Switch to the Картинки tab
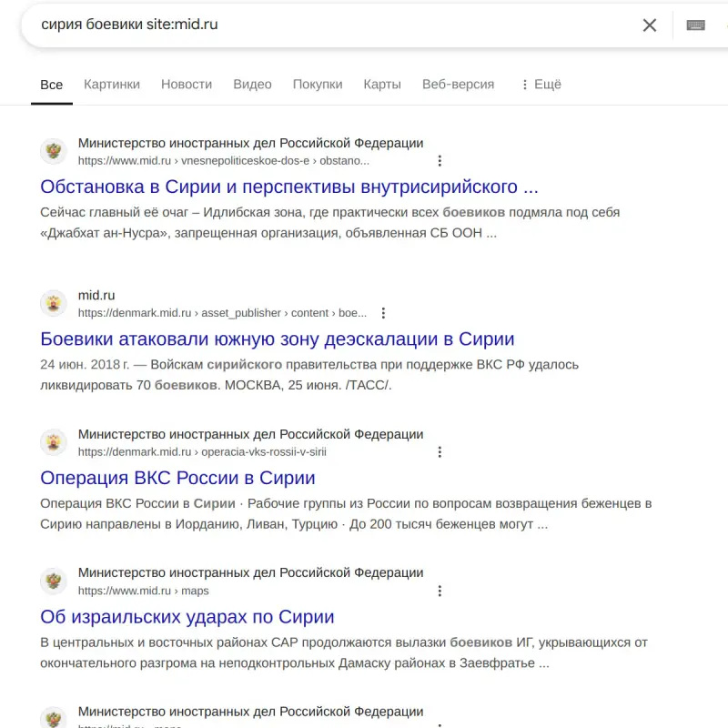This screenshot has width=728, height=728. [x=112, y=85]
